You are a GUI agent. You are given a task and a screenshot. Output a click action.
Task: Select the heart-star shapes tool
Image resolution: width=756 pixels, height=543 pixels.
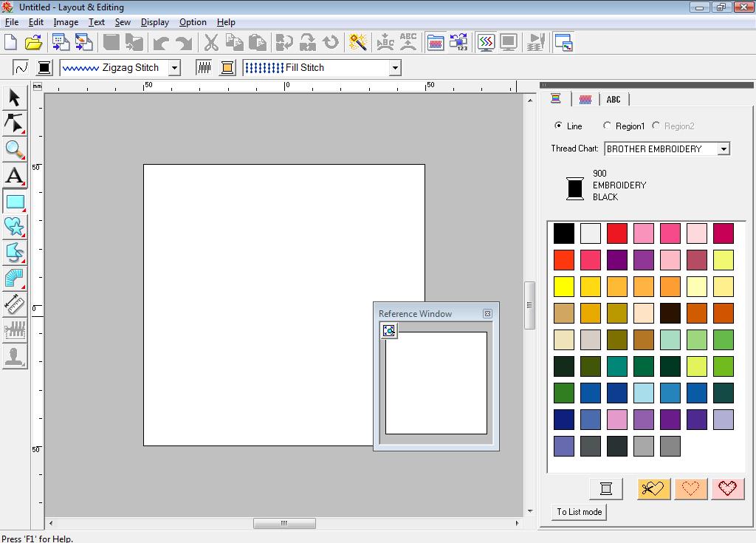[x=15, y=228]
